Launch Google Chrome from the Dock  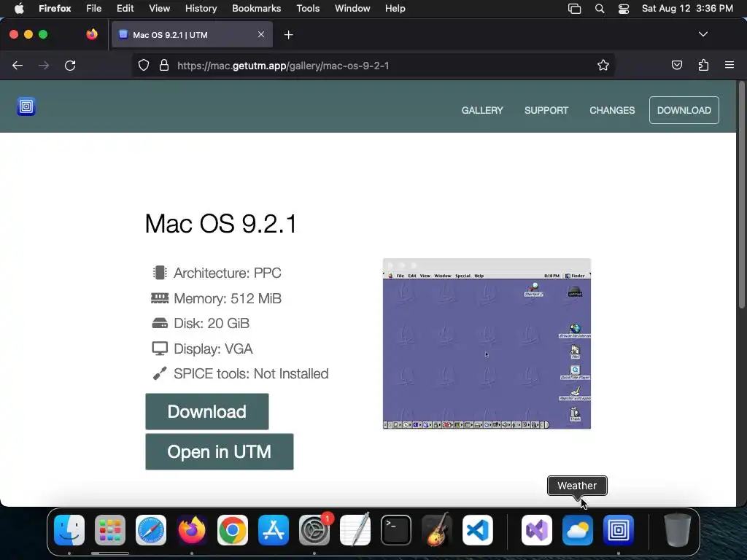click(233, 530)
